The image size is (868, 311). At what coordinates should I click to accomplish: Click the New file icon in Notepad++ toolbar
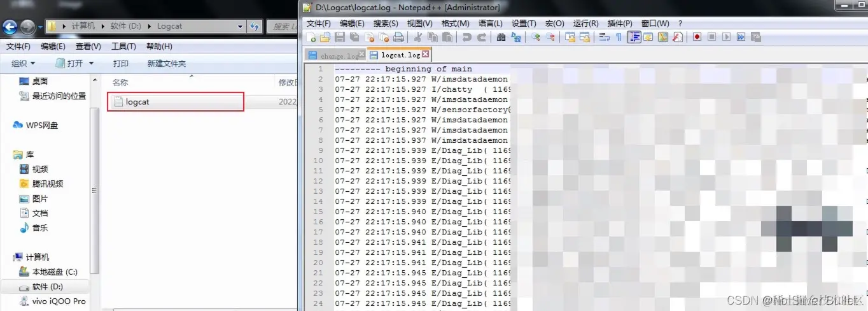pos(311,37)
